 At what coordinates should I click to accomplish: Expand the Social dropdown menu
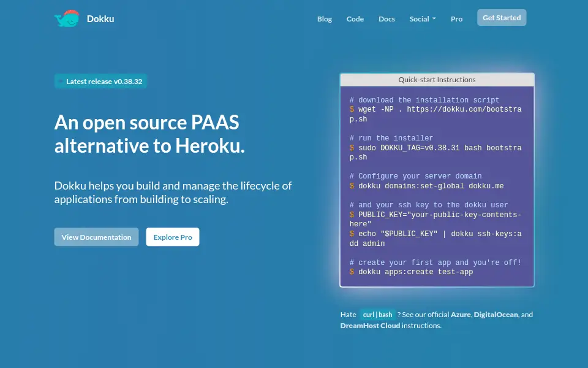[x=423, y=19]
